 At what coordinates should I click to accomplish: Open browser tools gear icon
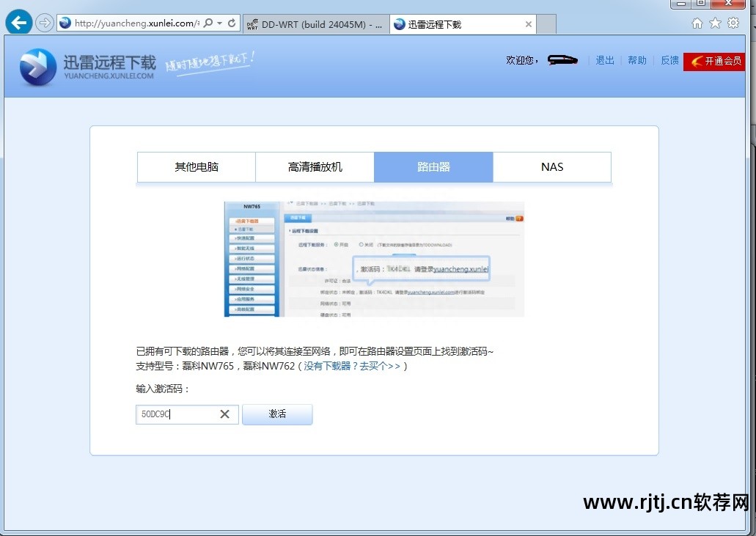(733, 23)
